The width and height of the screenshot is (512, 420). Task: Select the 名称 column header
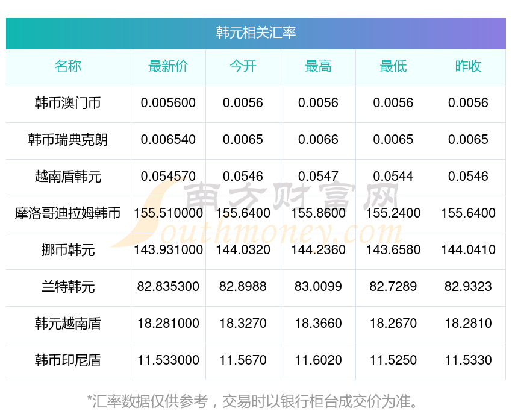(x=68, y=67)
